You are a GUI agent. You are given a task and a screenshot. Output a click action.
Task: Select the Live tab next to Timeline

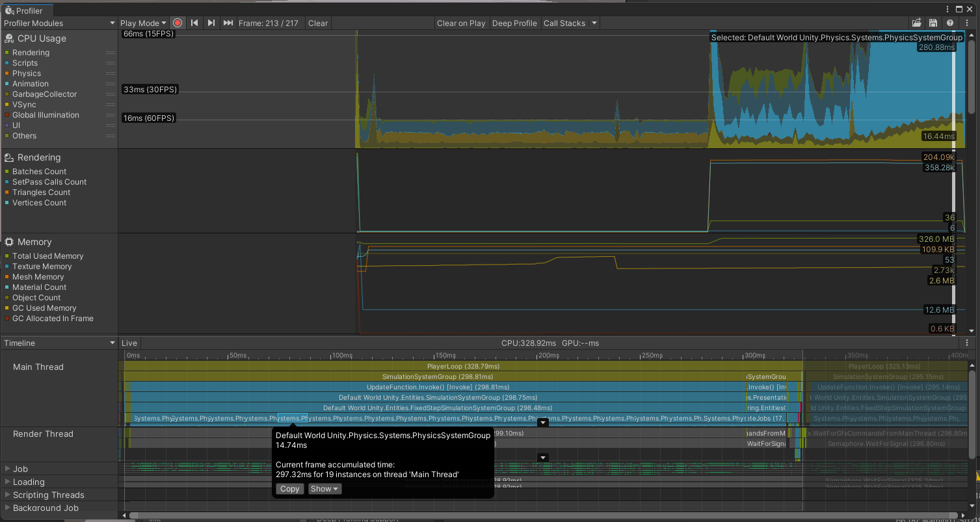[129, 343]
